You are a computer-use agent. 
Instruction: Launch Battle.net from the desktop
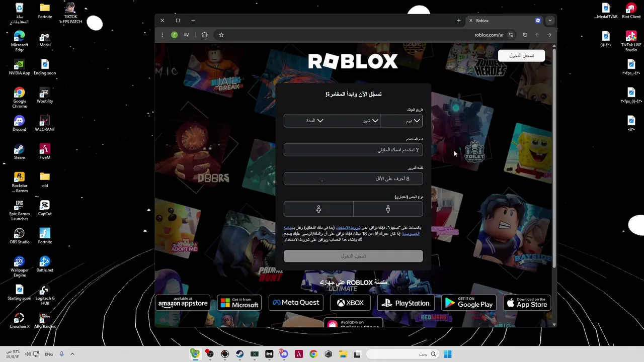(x=45, y=265)
